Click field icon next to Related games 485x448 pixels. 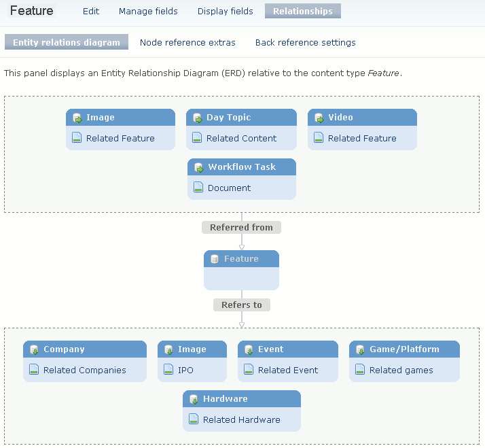[360, 369]
